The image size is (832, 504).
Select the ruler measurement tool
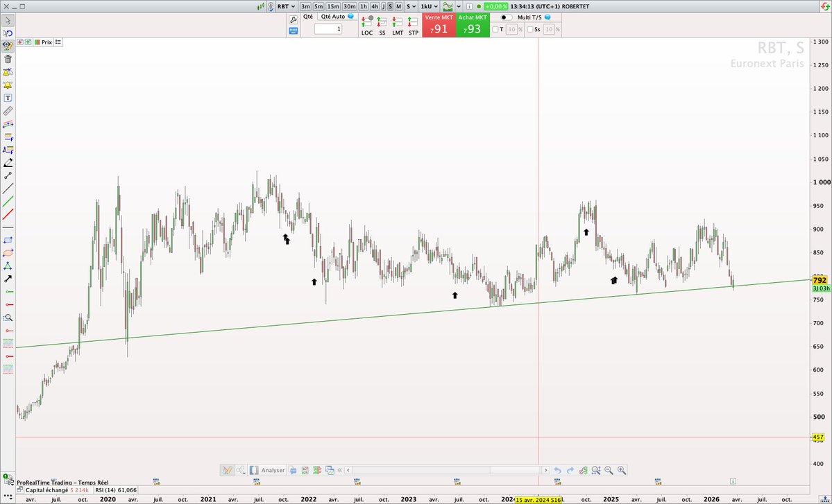[8, 112]
